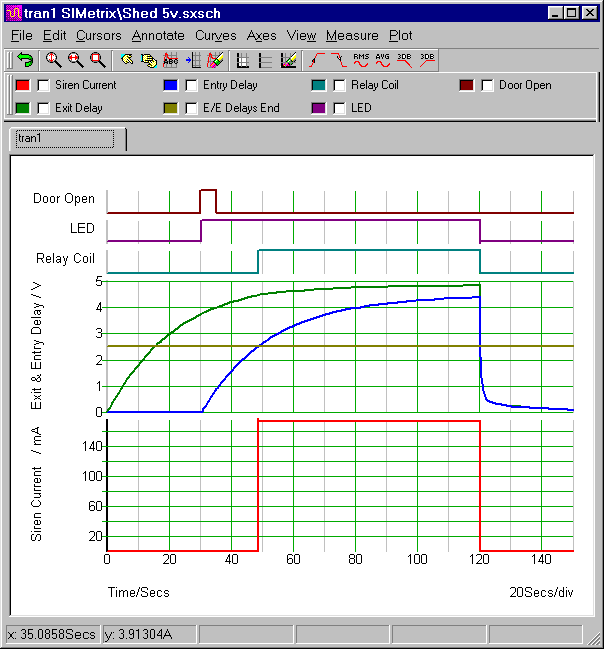Click the blue arrow grid icon
604x649 pixels.
click(x=193, y=60)
